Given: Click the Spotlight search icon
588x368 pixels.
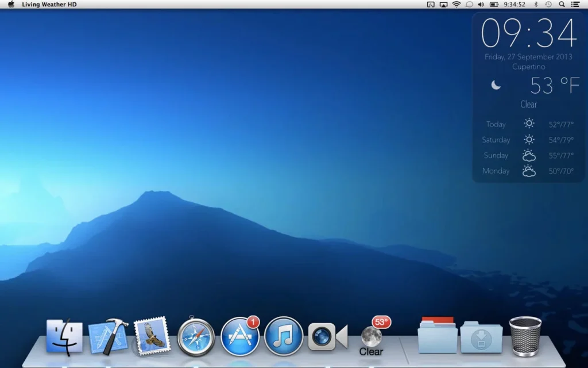Looking at the screenshot, I should pyautogui.click(x=562, y=5).
